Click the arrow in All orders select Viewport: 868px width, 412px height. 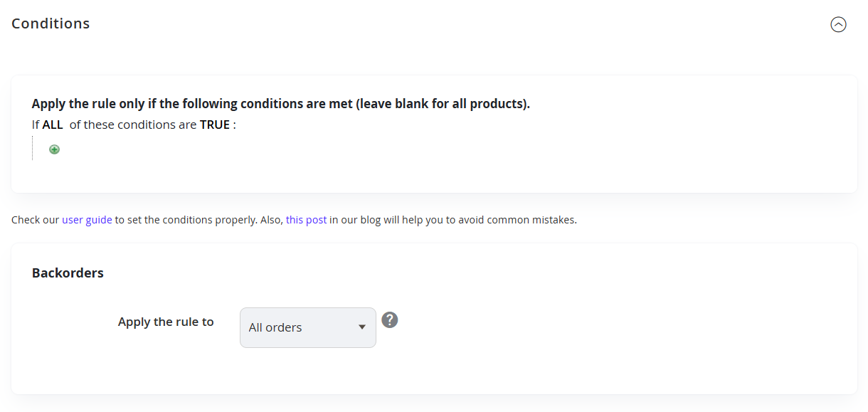(362, 327)
